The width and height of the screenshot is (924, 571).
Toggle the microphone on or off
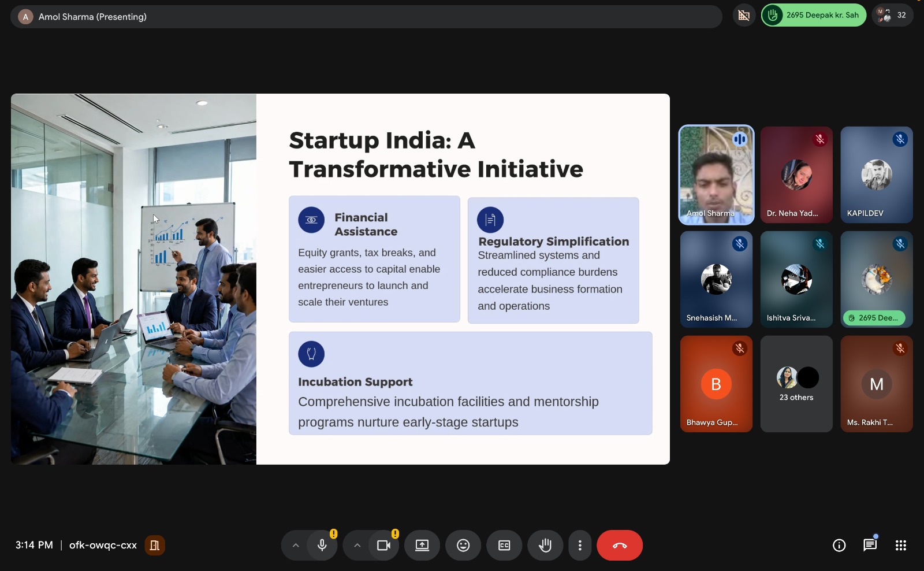pyautogui.click(x=322, y=546)
